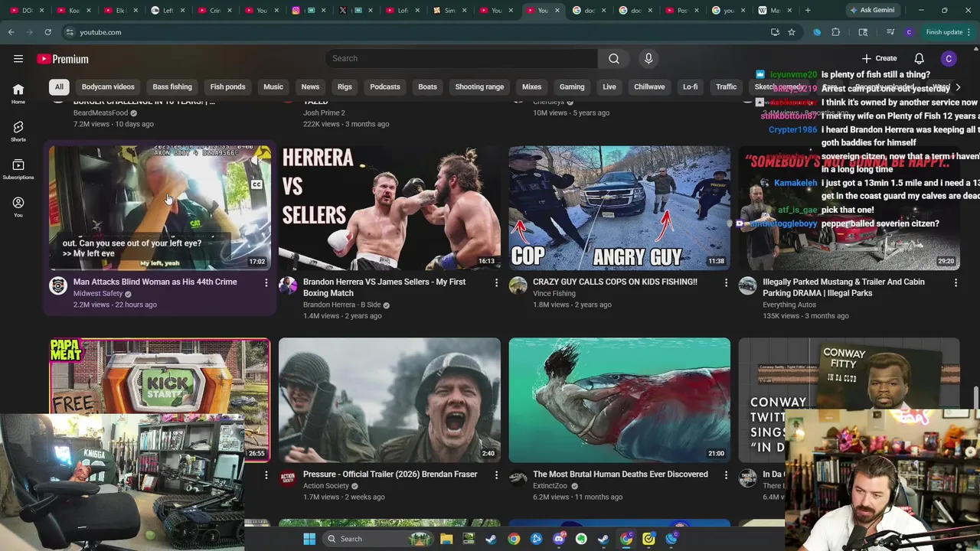
Task: Open the HERRERA VS SELLERS thumbnail
Action: pos(390,207)
